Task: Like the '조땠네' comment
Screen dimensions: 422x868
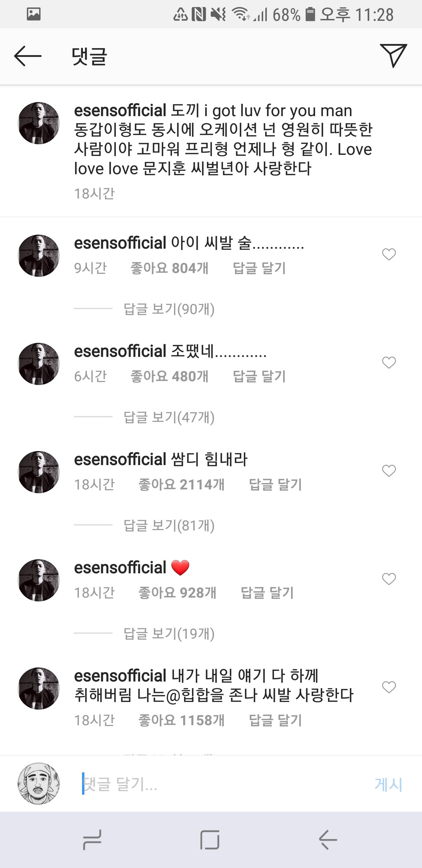Action: click(389, 362)
